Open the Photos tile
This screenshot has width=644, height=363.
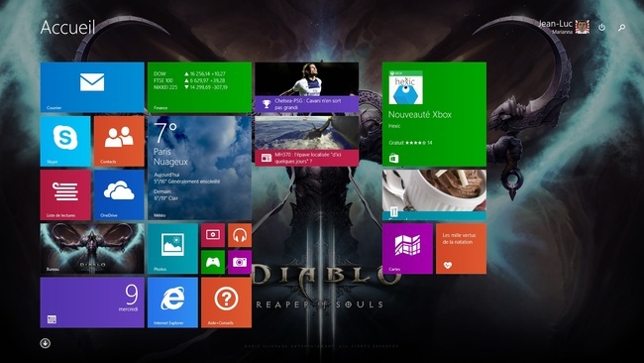point(172,248)
